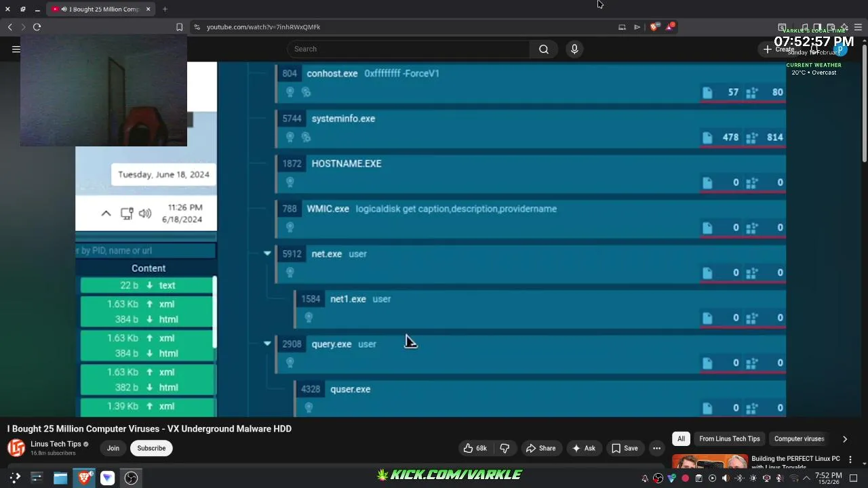Open the Brave main menu icon

click(858, 28)
